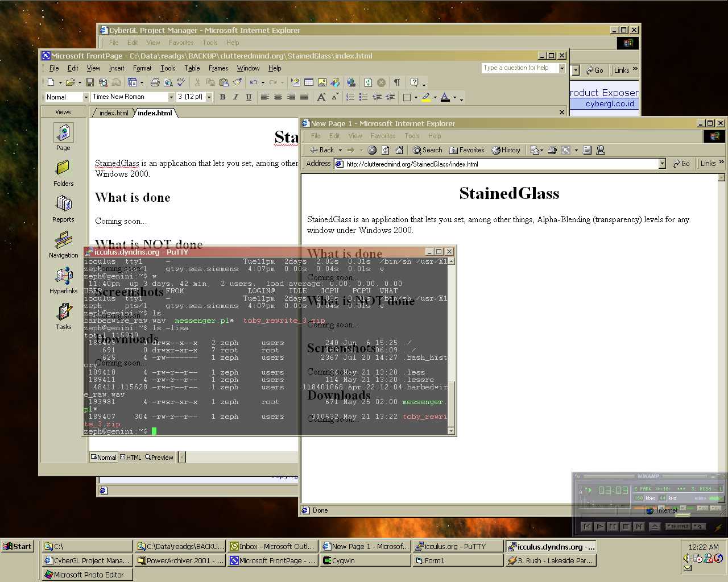
Task: Click Stop icon in New Page 1 browser
Action: [372, 150]
